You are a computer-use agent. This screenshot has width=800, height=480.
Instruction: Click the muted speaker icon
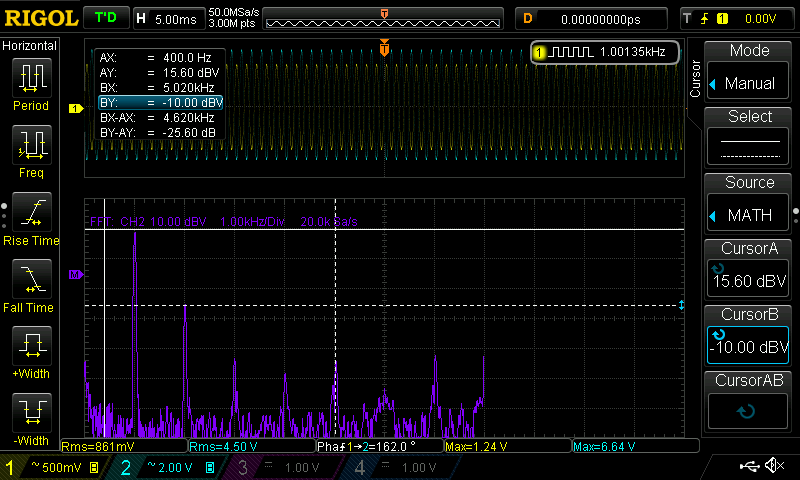(774, 465)
